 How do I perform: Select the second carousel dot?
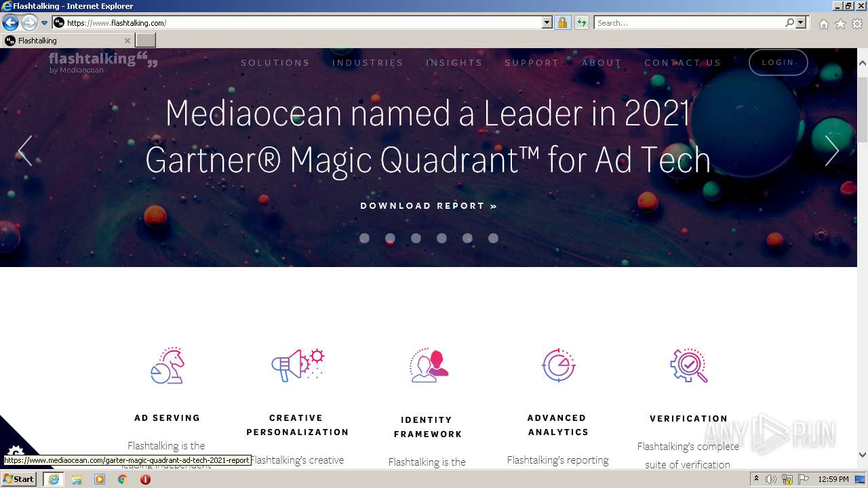(390, 238)
